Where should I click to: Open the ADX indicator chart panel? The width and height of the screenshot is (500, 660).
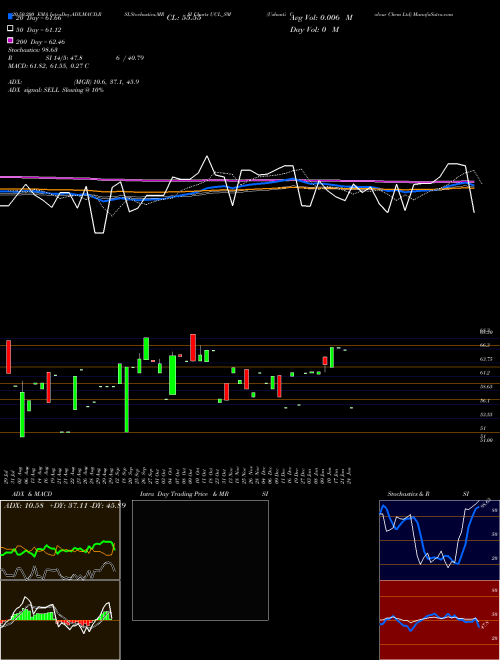click(60, 540)
